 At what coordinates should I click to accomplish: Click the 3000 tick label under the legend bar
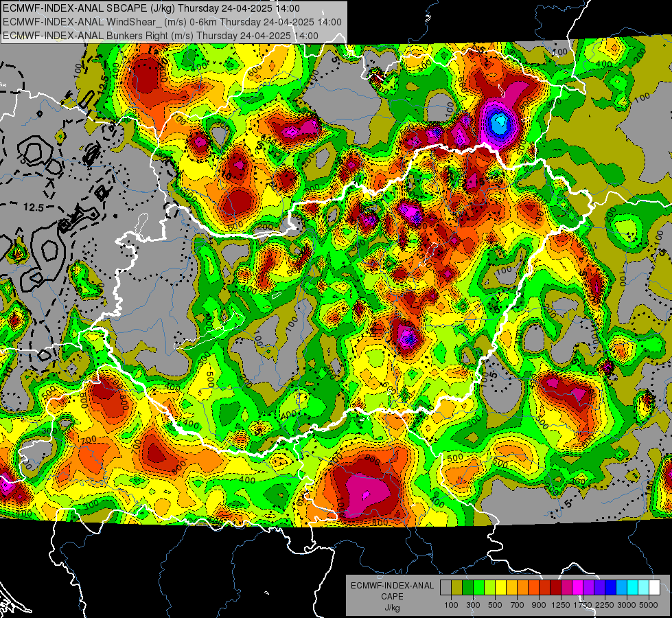tap(627, 605)
